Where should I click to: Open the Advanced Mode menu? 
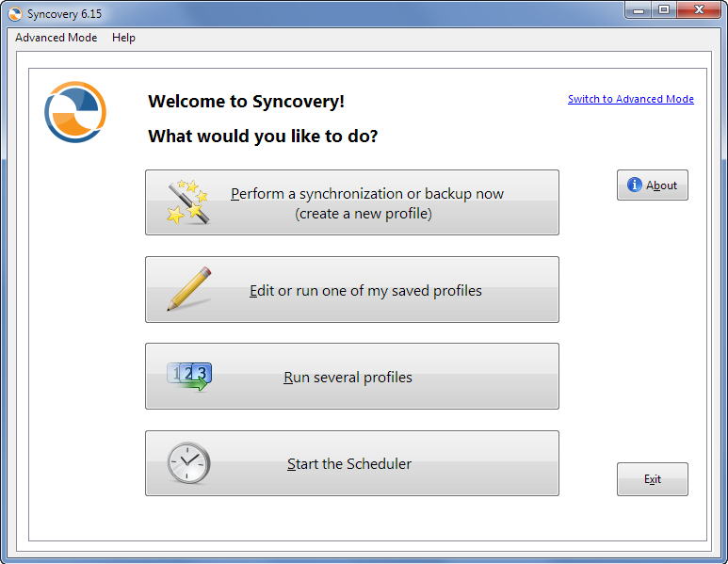[56, 38]
